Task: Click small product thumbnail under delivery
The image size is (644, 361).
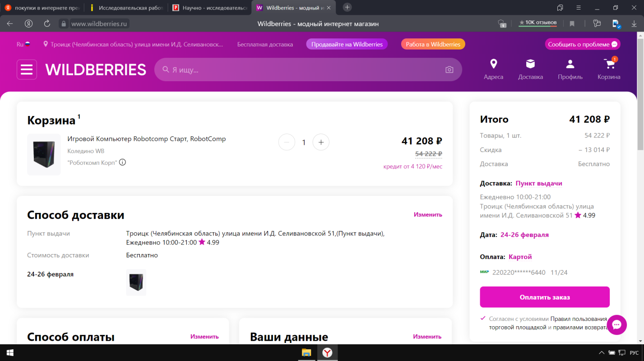Action: click(x=136, y=282)
